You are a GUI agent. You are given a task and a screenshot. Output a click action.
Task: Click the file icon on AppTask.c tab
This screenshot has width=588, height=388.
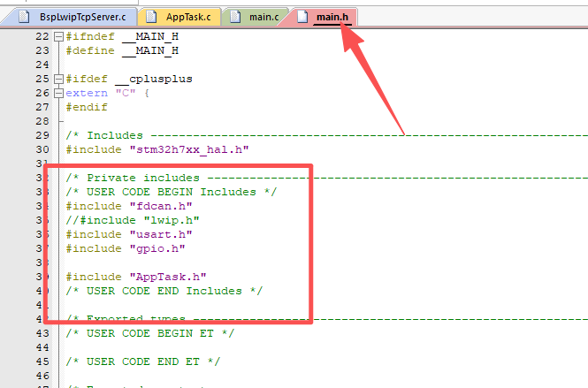(x=151, y=17)
